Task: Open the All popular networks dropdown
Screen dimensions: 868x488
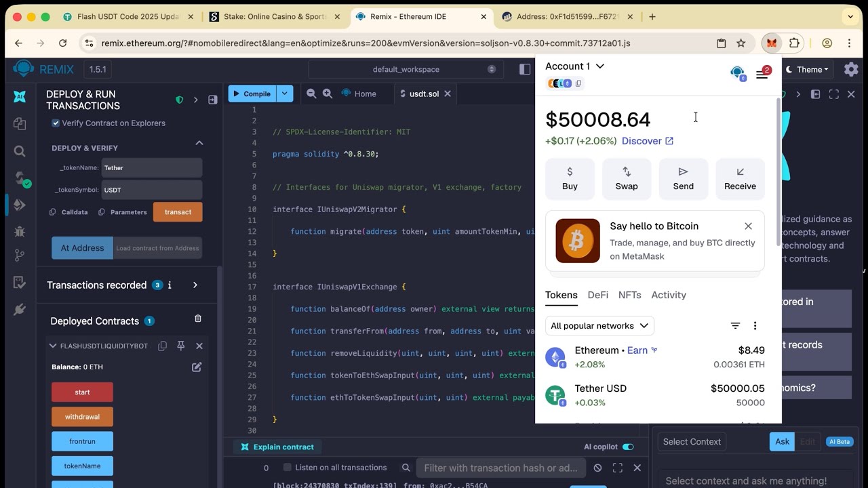Action: click(599, 326)
